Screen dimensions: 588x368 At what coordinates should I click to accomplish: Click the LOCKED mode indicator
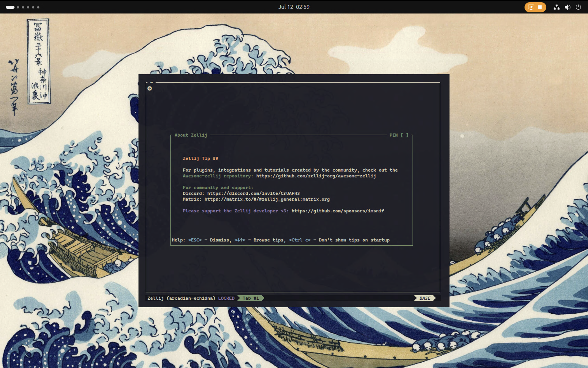(x=226, y=298)
